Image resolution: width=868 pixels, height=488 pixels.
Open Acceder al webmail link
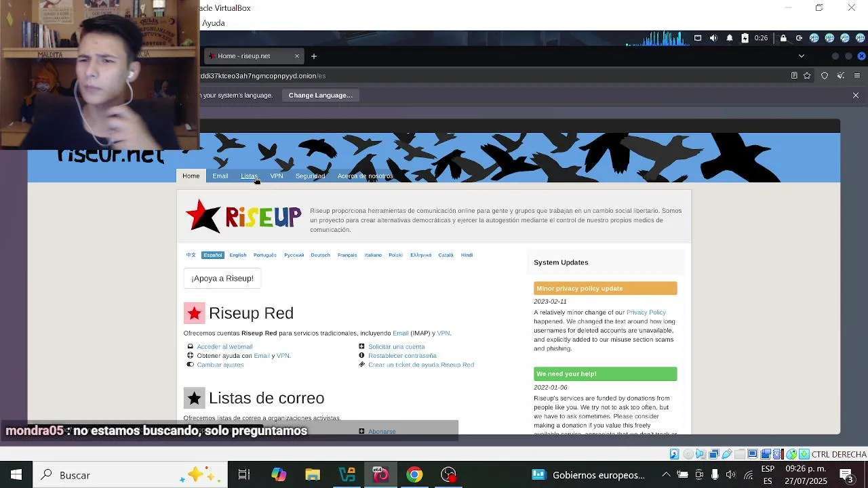(224, 347)
